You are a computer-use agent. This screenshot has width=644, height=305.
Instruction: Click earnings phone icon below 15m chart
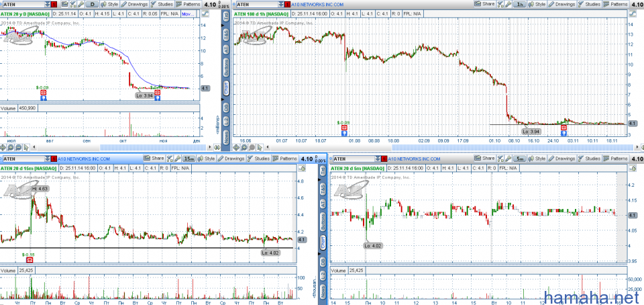29,260
